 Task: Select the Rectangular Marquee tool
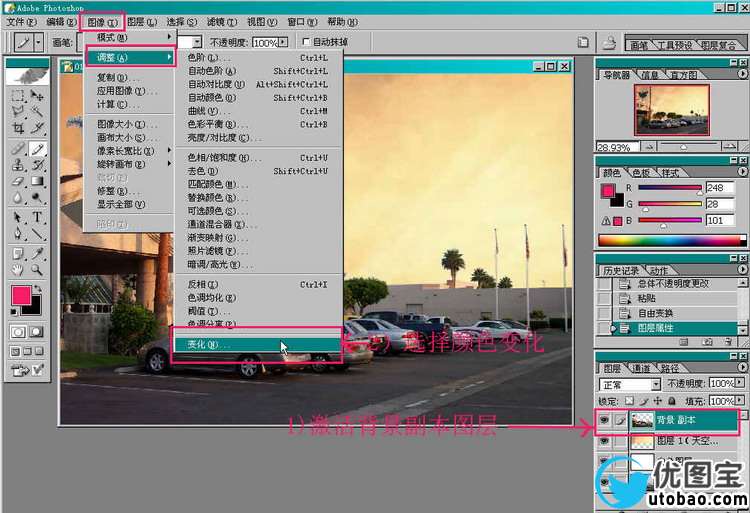click(x=18, y=96)
